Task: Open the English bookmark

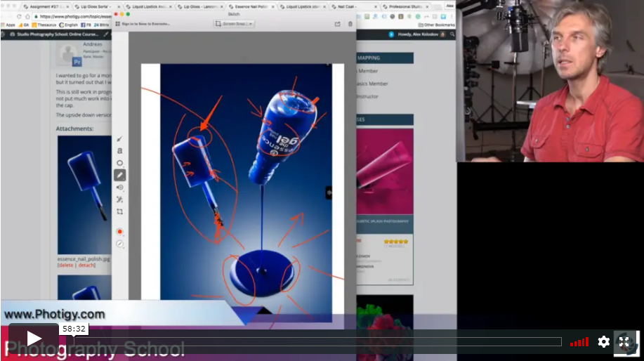Action: tap(68, 25)
